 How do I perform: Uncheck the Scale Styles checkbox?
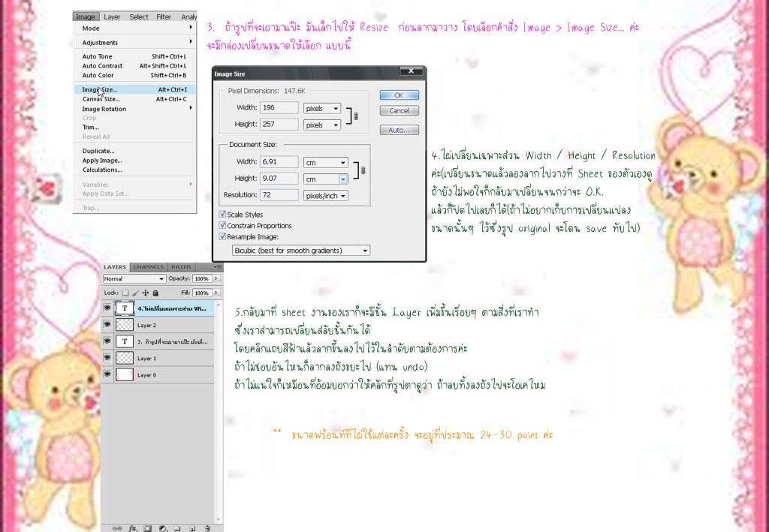tap(222, 214)
